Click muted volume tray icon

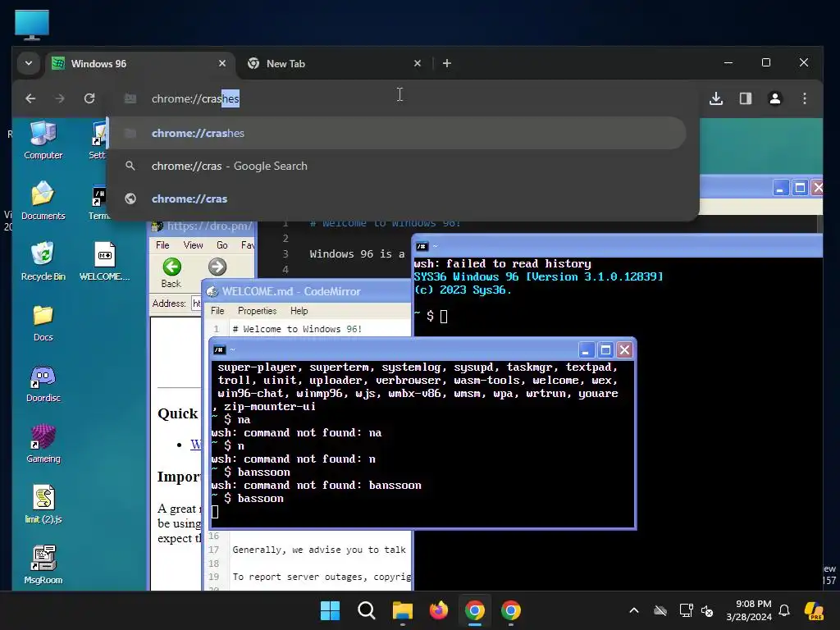(707, 610)
